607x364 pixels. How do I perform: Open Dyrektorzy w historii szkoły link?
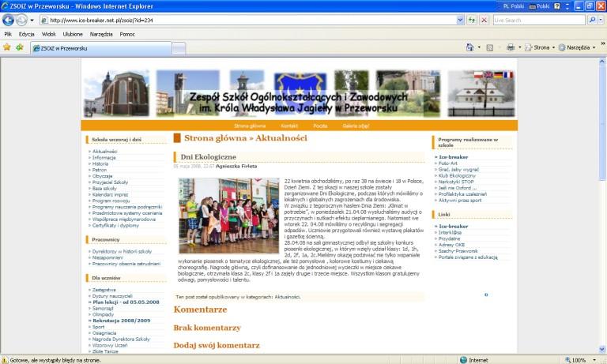(x=122, y=251)
